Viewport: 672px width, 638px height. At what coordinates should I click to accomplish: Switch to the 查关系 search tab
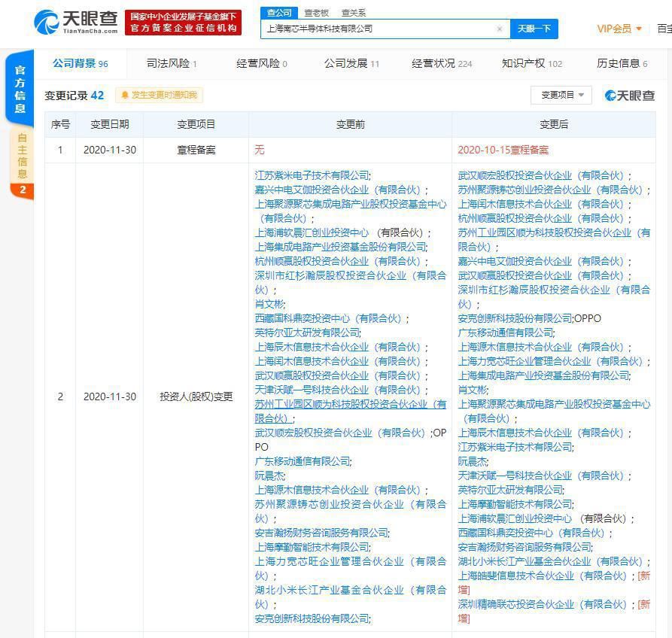(x=353, y=13)
